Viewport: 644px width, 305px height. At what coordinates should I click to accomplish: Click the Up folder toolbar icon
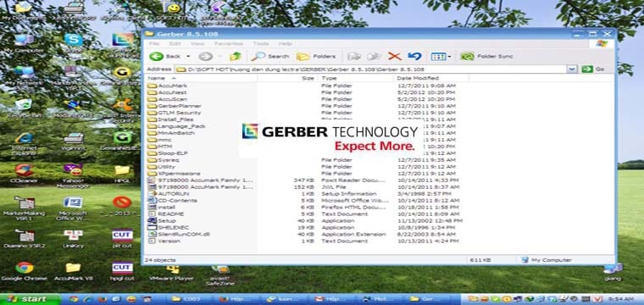pos(236,56)
